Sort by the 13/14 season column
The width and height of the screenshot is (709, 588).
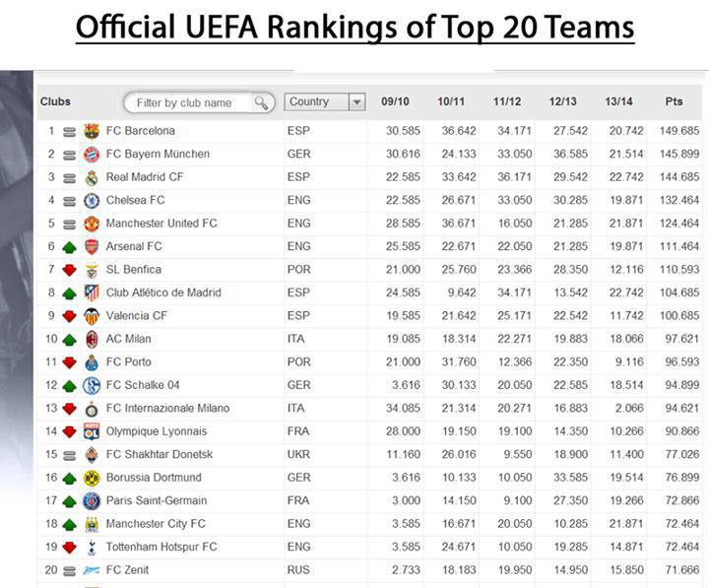click(x=618, y=101)
